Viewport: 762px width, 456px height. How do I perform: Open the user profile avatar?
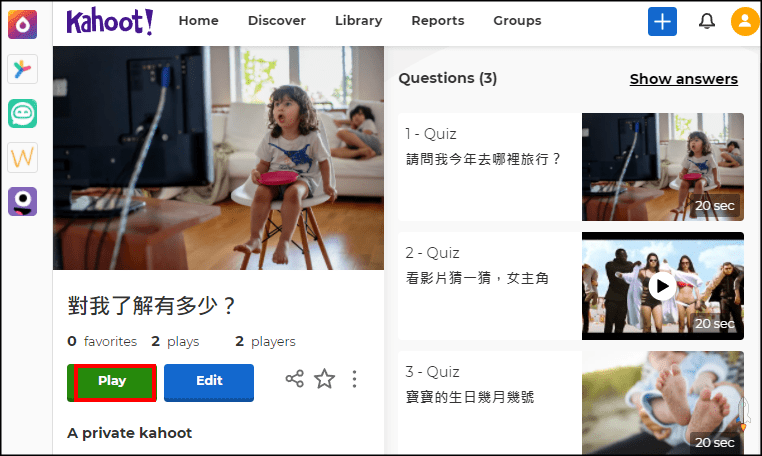click(745, 21)
